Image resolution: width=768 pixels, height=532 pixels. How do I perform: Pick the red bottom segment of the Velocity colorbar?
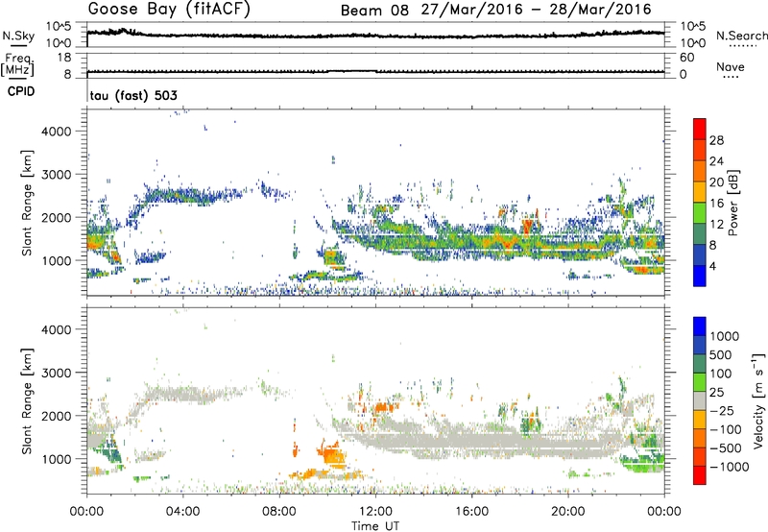coord(700,475)
